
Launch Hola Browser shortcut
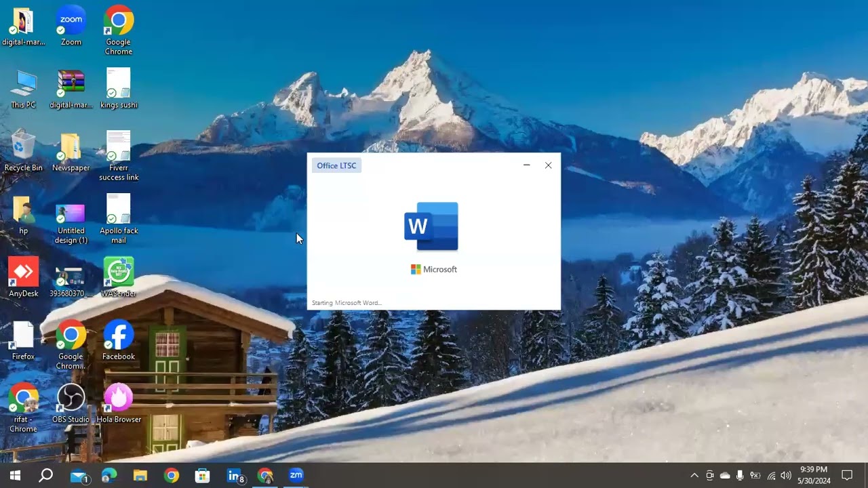[x=119, y=404]
